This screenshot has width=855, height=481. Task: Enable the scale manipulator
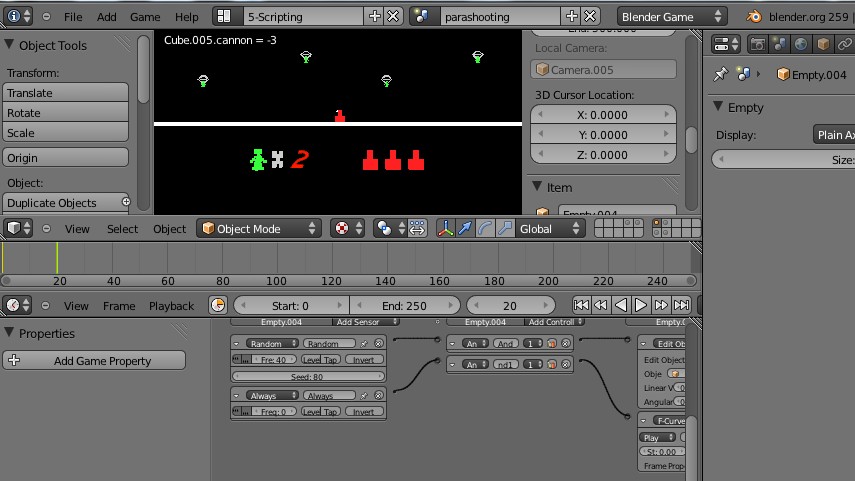(505, 229)
